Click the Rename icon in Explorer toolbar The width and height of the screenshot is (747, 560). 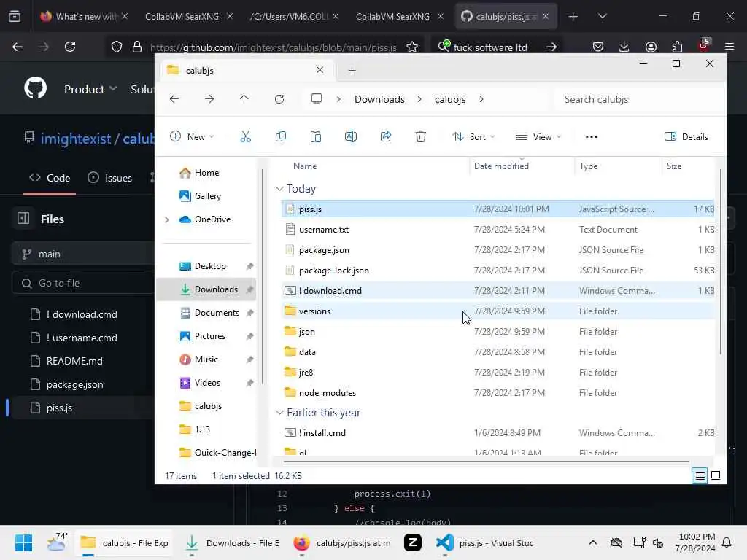[351, 136]
